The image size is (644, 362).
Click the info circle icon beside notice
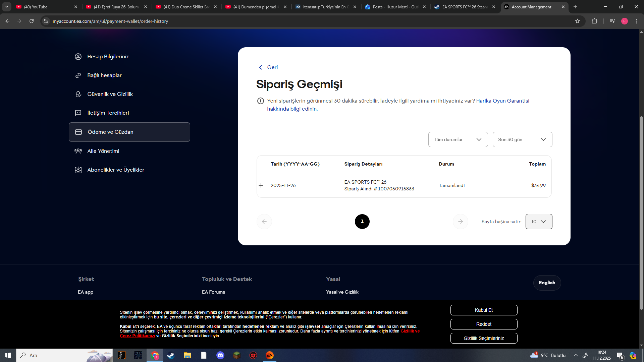(x=261, y=101)
